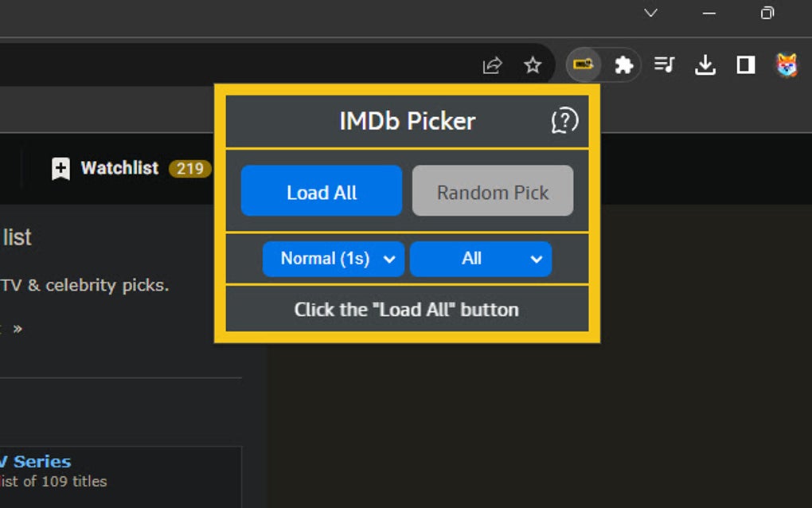812x508 pixels.
Task: Click the fox profile avatar
Action: 787,64
